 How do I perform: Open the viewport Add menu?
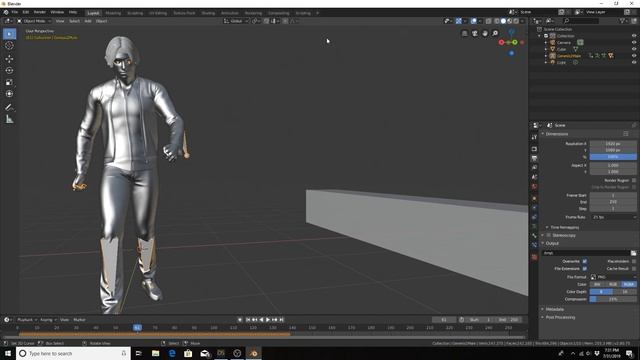click(x=88, y=21)
